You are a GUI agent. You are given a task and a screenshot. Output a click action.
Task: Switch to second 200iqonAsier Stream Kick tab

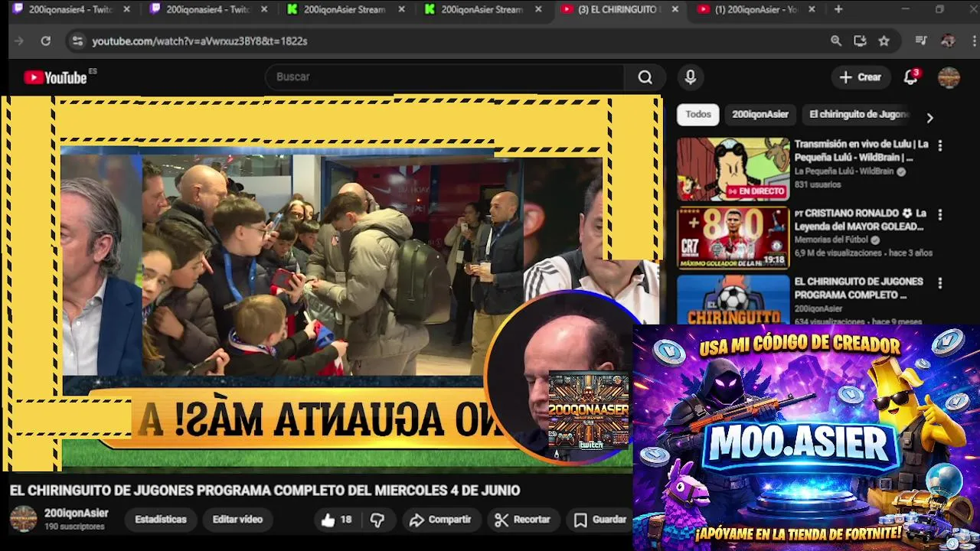(483, 9)
